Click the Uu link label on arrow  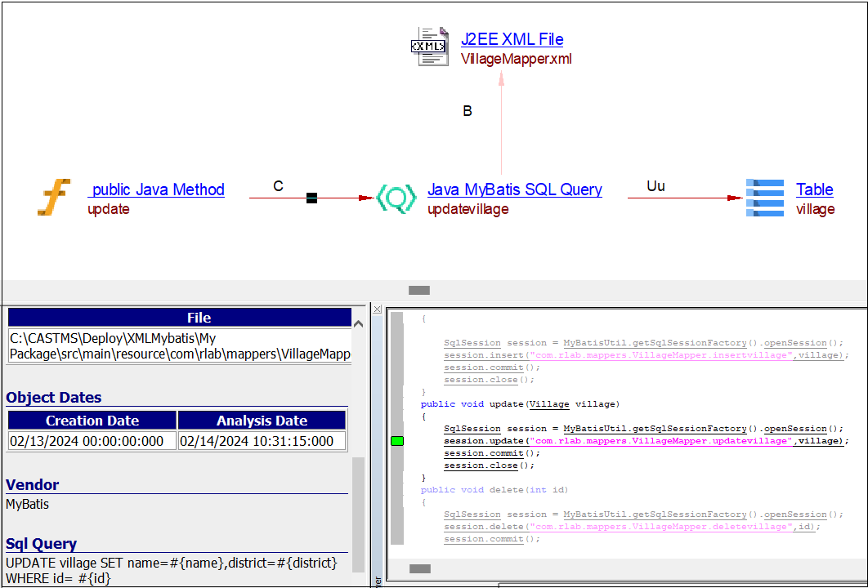655,186
